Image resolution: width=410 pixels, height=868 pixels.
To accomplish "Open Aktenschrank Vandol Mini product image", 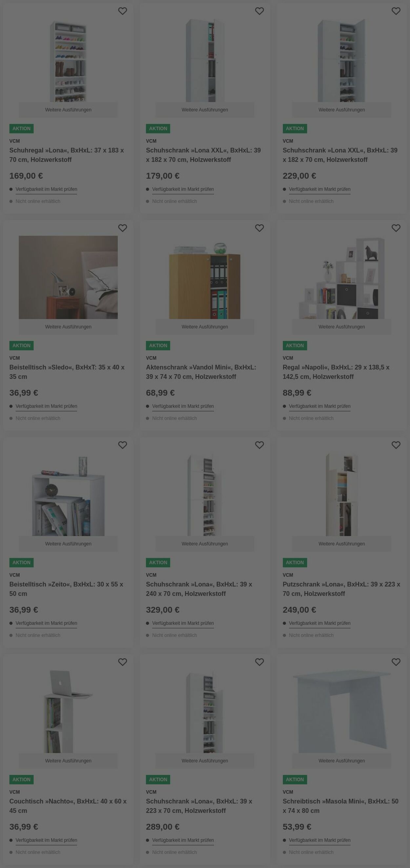I will 205,277.
